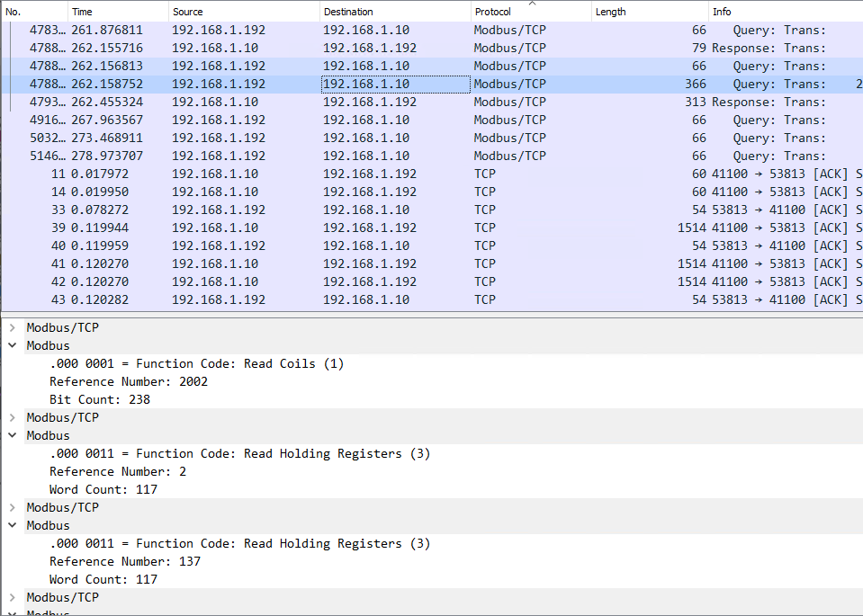Select Word Count under Reference Number 137
Screen dimensions: 863x616
(x=103, y=579)
